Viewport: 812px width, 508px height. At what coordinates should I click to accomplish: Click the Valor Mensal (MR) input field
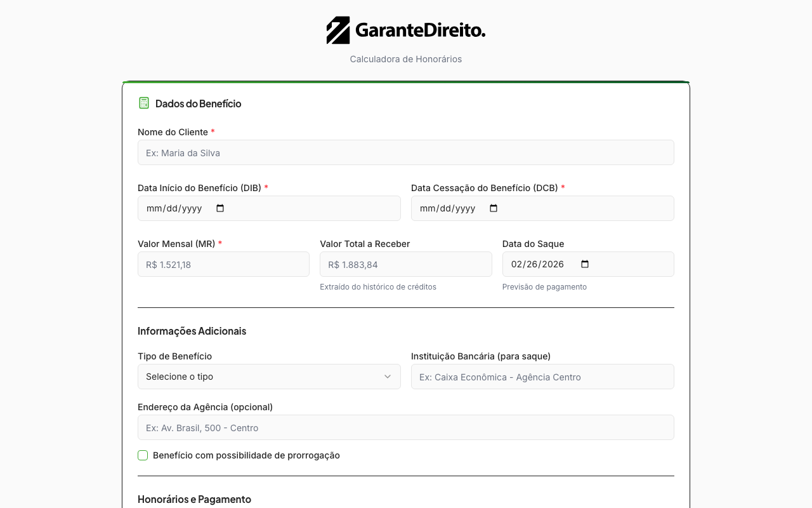223,264
